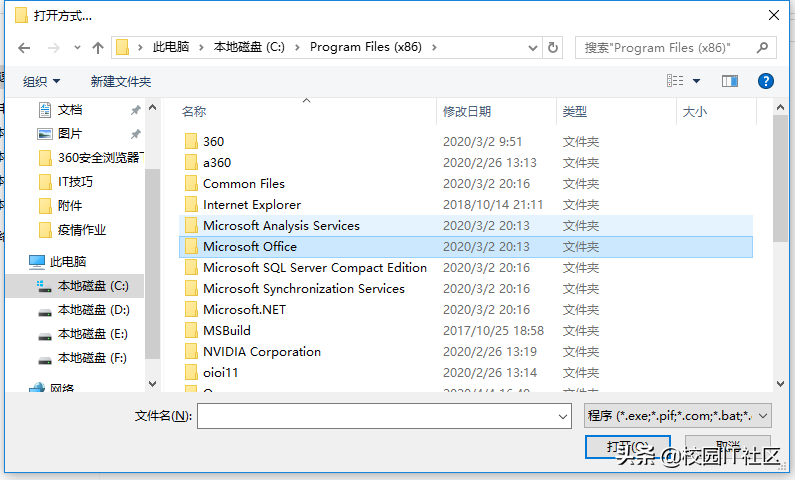The width and height of the screenshot is (795, 480).
Task: Open the 组织 menu
Action: (x=41, y=81)
